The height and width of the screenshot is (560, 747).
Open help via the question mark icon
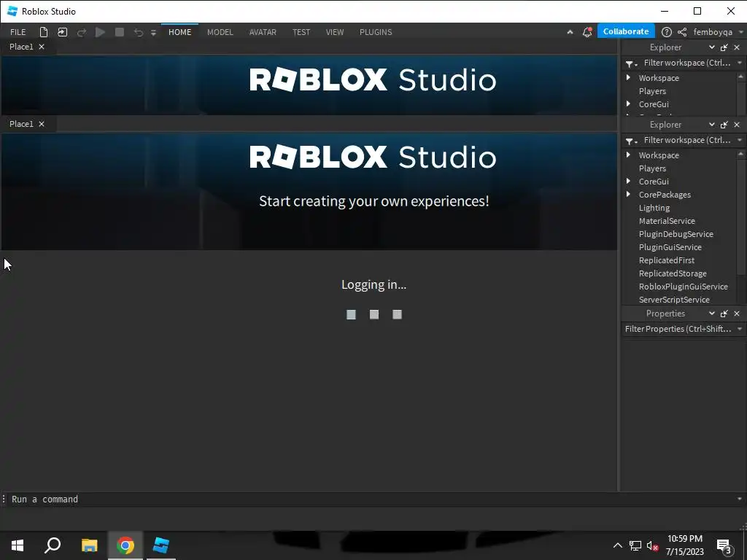click(x=667, y=32)
